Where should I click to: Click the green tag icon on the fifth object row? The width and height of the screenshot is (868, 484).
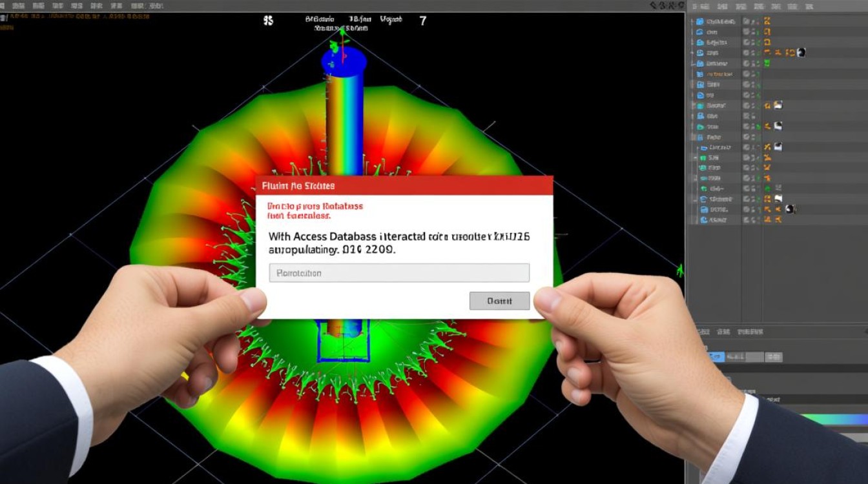coord(767,63)
